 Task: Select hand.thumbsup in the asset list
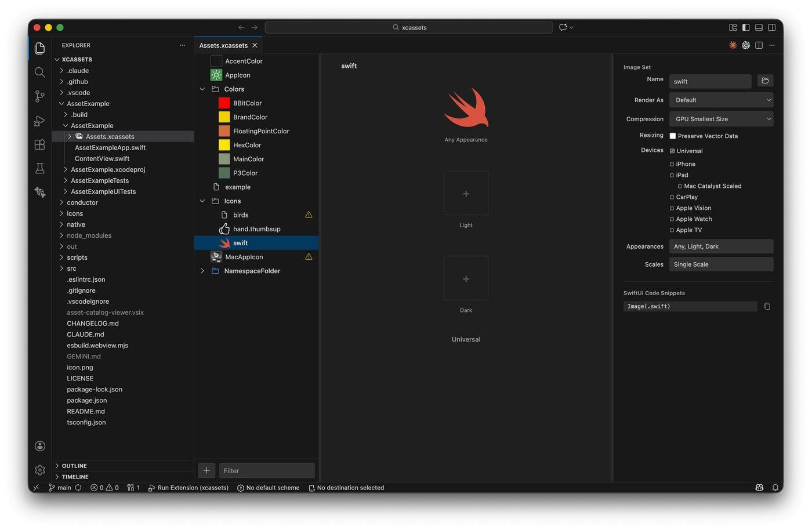point(256,229)
